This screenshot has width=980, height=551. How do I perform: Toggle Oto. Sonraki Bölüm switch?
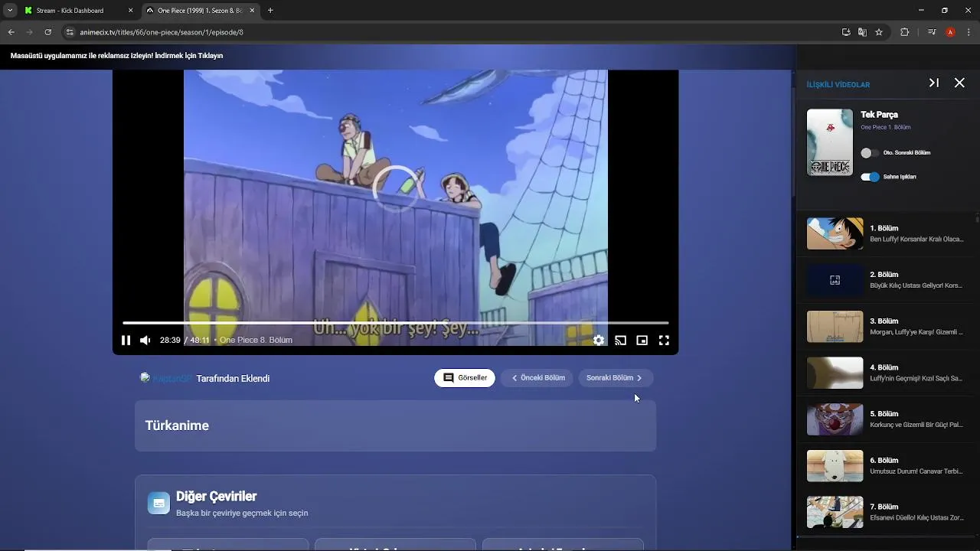[869, 153]
